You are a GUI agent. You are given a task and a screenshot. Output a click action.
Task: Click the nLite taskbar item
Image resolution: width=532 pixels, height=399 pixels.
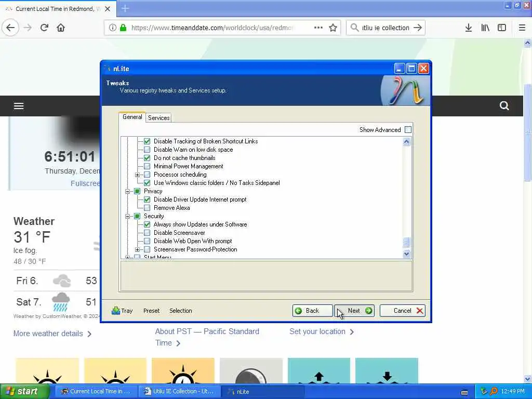click(263, 392)
